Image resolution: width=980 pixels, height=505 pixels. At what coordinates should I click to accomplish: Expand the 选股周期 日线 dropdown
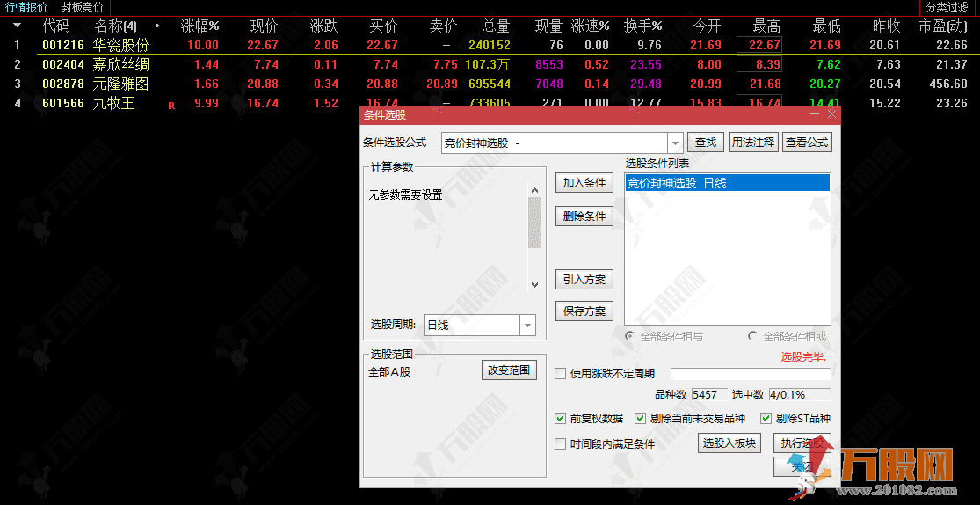click(528, 326)
